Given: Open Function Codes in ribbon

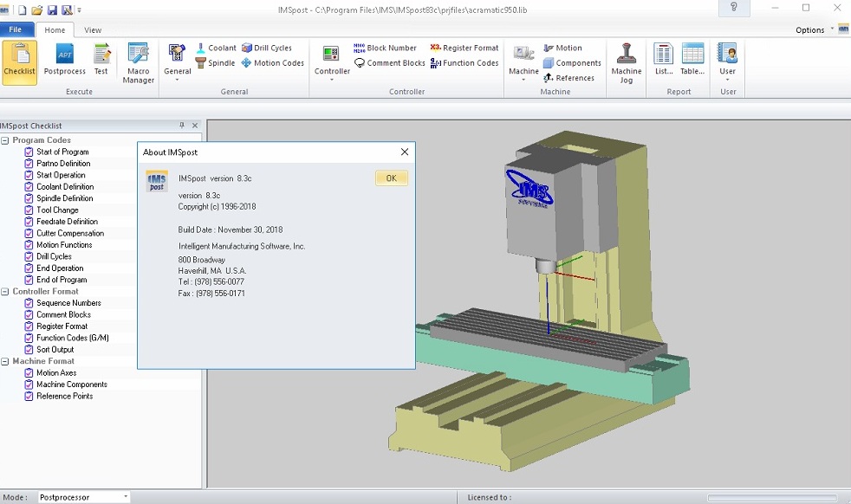Looking at the screenshot, I should (x=464, y=63).
